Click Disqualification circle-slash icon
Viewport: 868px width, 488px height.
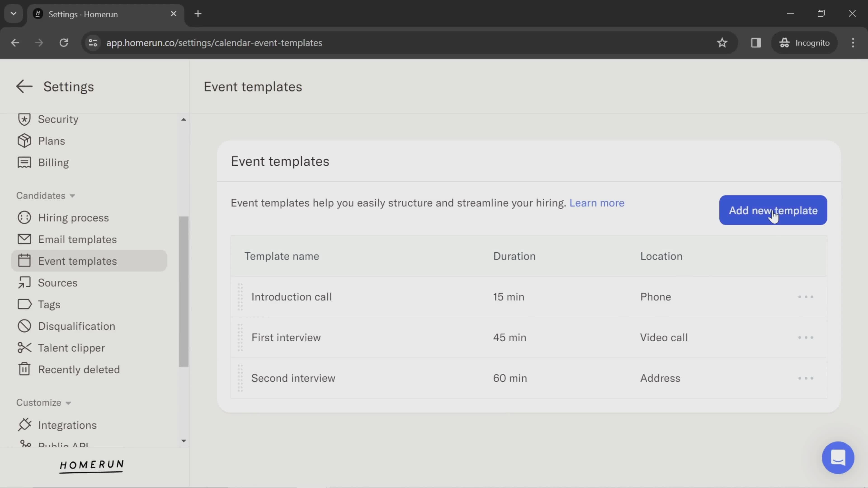coord(24,326)
